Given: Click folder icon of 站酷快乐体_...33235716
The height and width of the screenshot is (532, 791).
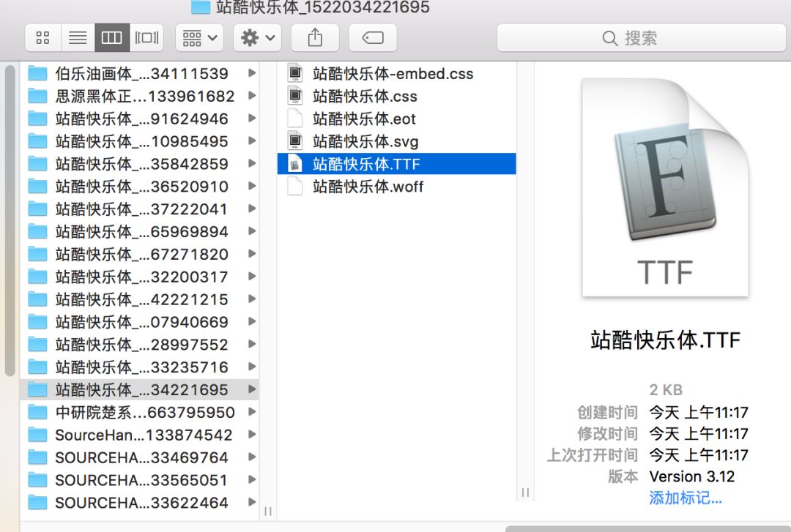Looking at the screenshot, I should click(x=37, y=367).
